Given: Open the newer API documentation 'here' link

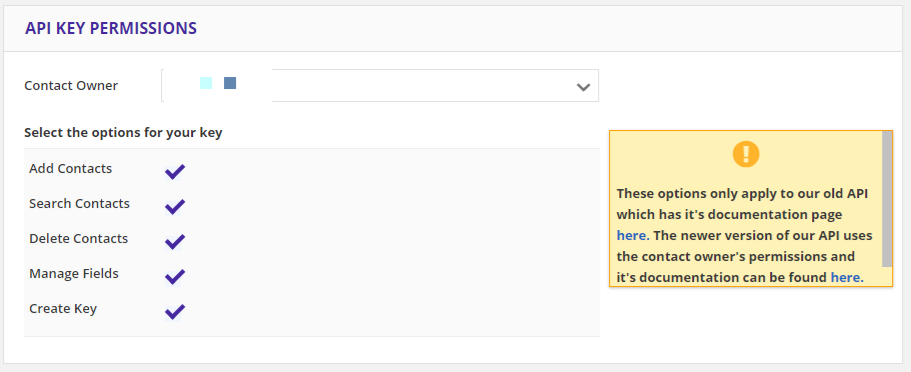Looking at the screenshot, I should (847, 277).
